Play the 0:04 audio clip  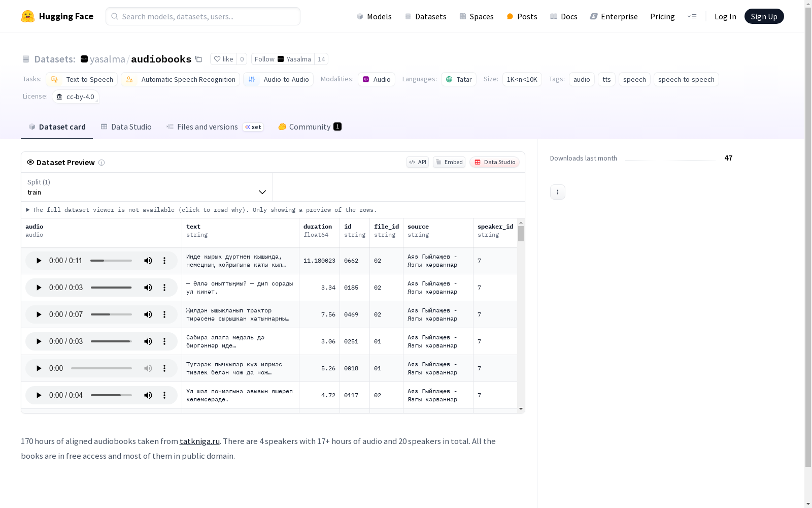coord(39,395)
